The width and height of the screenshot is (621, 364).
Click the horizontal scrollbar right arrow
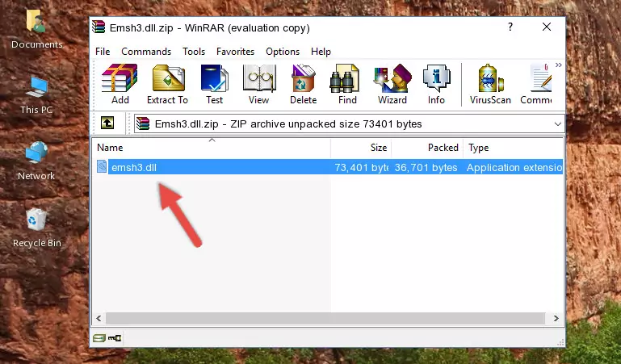pyautogui.click(x=556, y=318)
